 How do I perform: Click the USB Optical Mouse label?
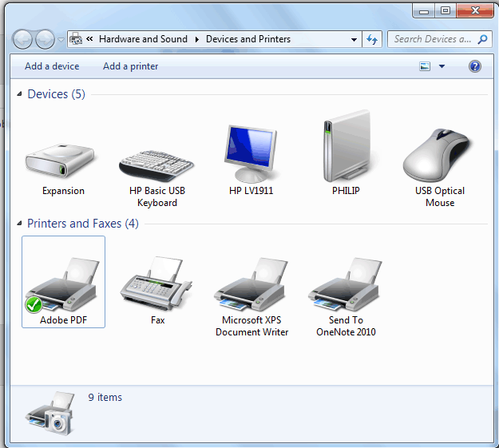pos(440,196)
